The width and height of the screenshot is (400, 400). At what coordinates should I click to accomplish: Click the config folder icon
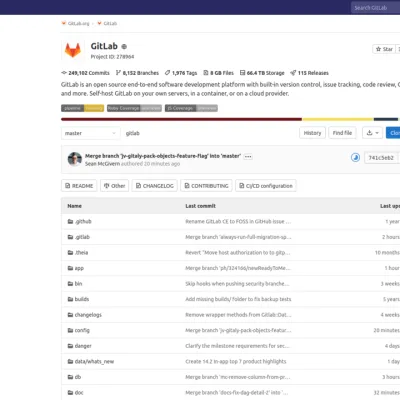coord(70,330)
